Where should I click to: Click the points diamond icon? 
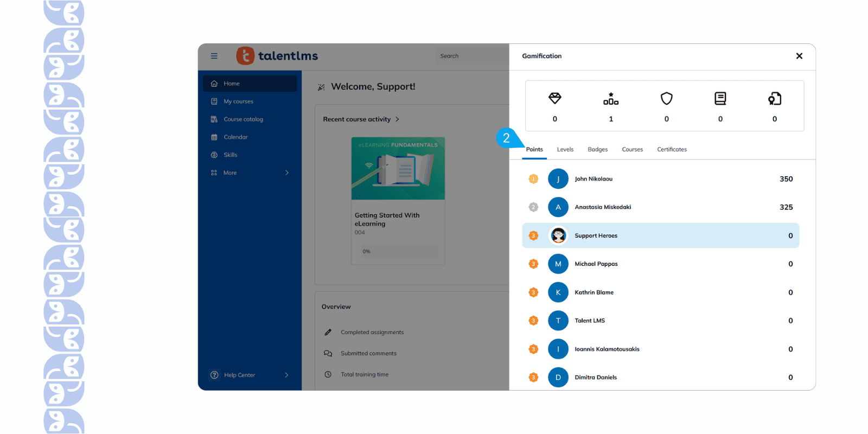pos(554,98)
